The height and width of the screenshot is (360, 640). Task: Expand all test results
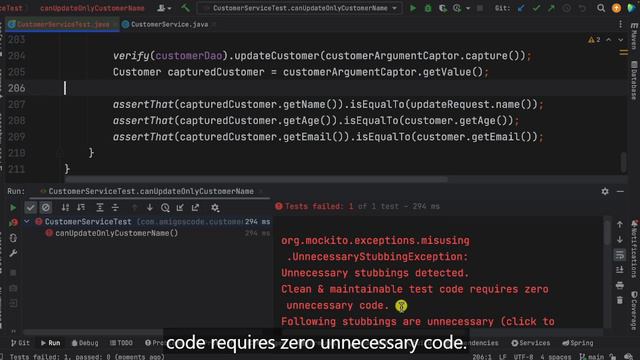pos(100,208)
